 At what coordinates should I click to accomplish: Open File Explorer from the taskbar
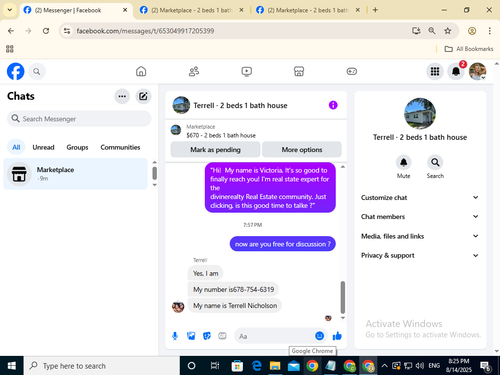[275, 366]
